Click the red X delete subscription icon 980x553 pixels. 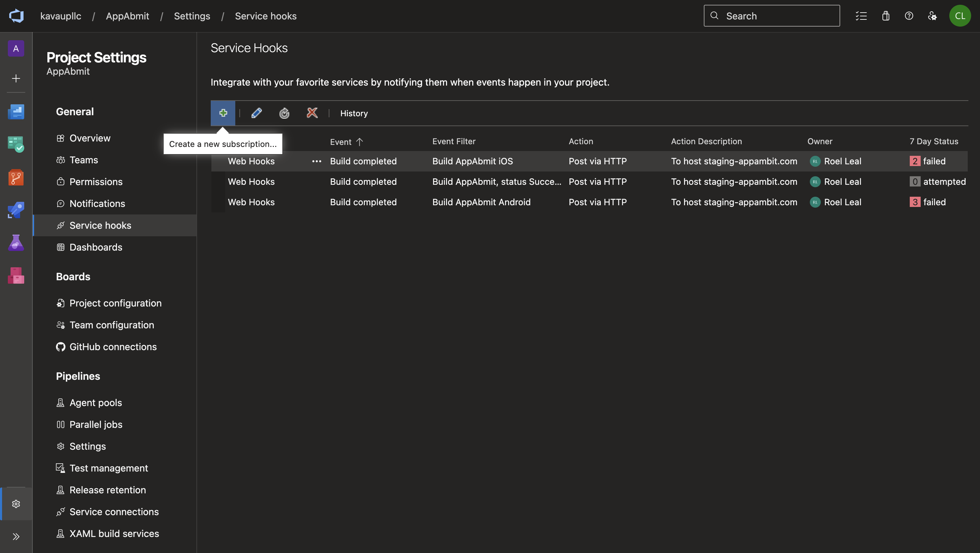tap(312, 113)
